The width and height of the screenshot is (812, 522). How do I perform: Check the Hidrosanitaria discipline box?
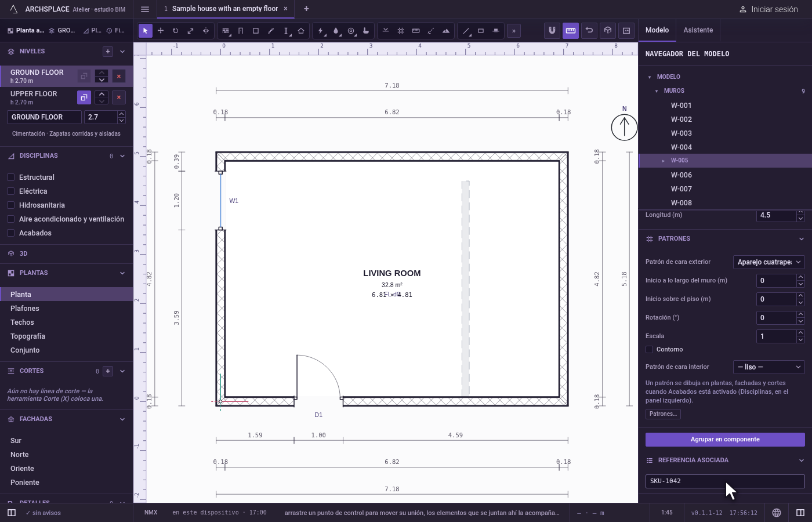tap(10, 205)
